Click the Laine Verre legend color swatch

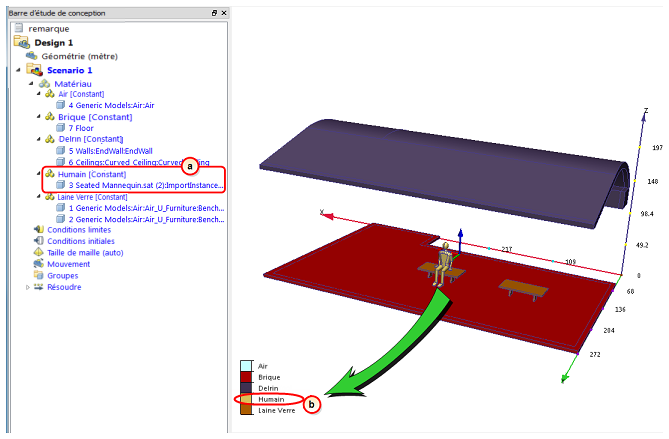tap(246, 410)
